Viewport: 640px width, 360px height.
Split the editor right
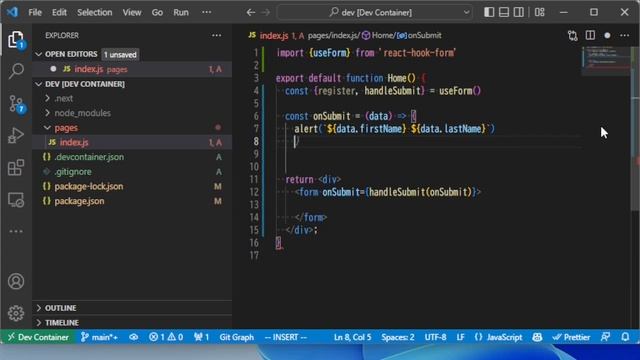[x=590, y=36]
